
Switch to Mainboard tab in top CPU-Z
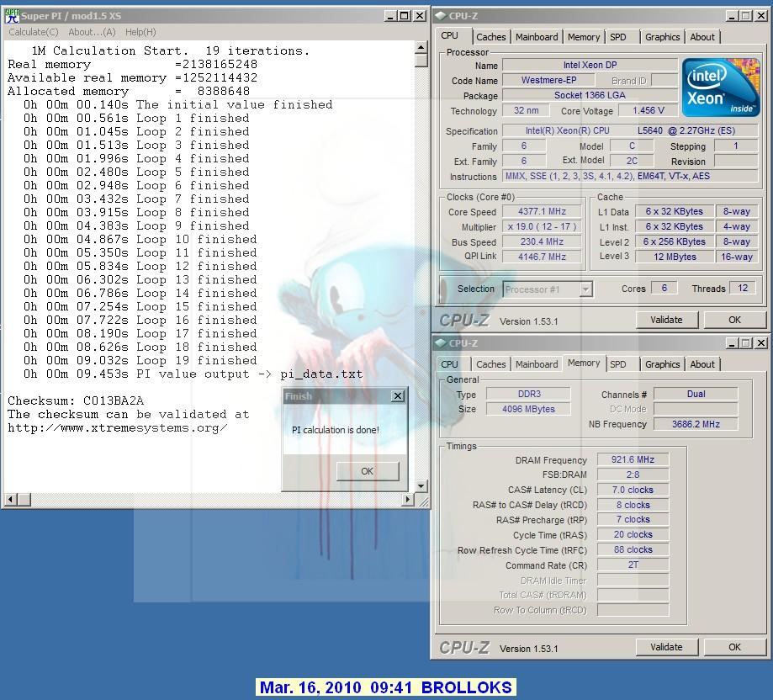click(x=537, y=37)
